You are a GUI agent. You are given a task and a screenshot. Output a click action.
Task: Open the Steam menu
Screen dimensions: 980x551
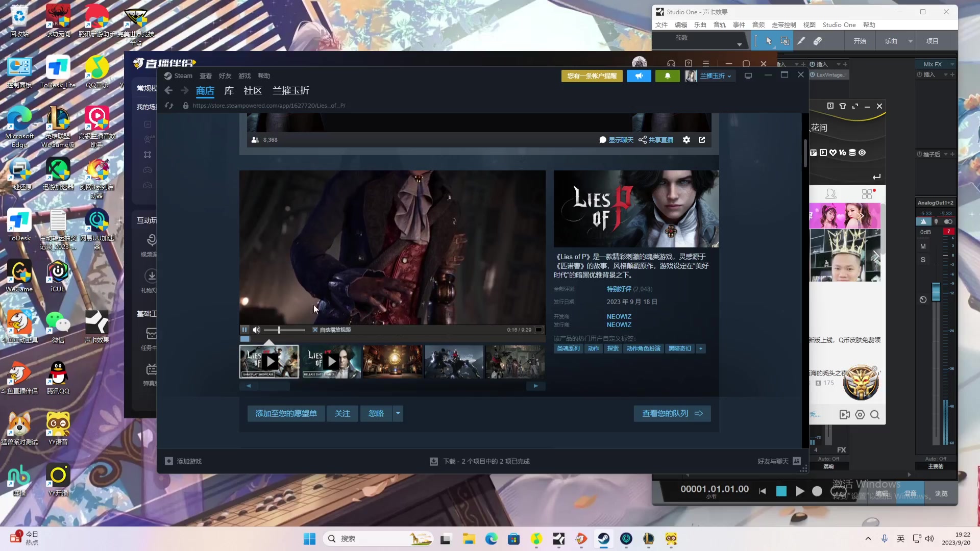tap(183, 76)
